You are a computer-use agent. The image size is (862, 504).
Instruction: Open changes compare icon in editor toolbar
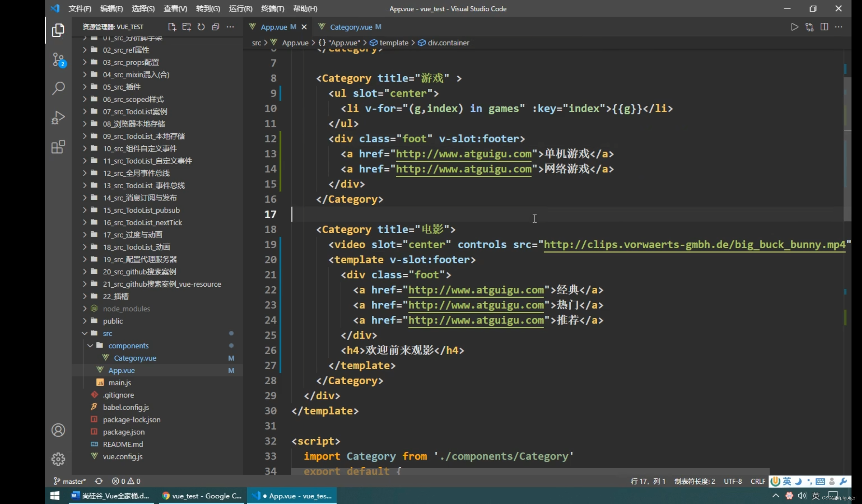coord(809,27)
